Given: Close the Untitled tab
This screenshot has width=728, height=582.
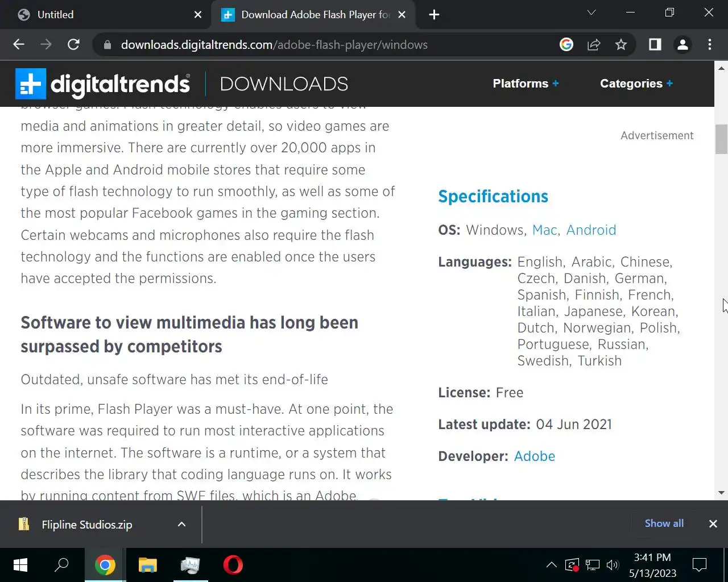Looking at the screenshot, I should coord(198,15).
